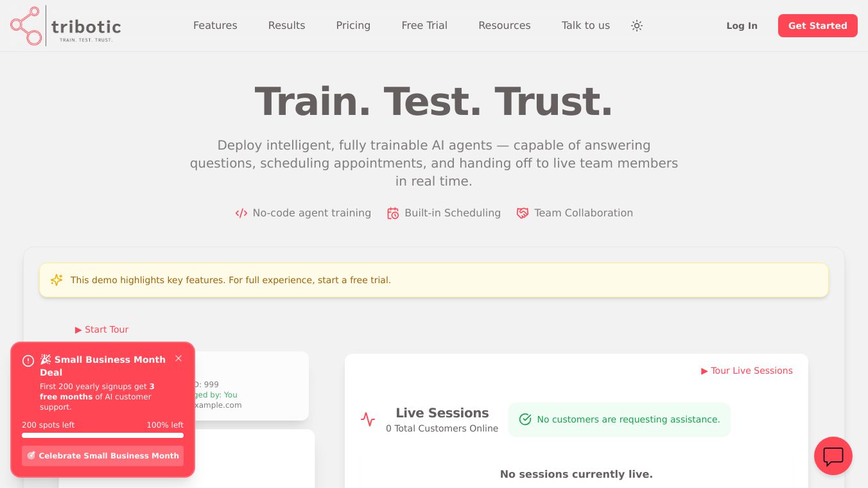This screenshot has width=868, height=488.
Task: Open the Features menu
Action: click(x=215, y=26)
